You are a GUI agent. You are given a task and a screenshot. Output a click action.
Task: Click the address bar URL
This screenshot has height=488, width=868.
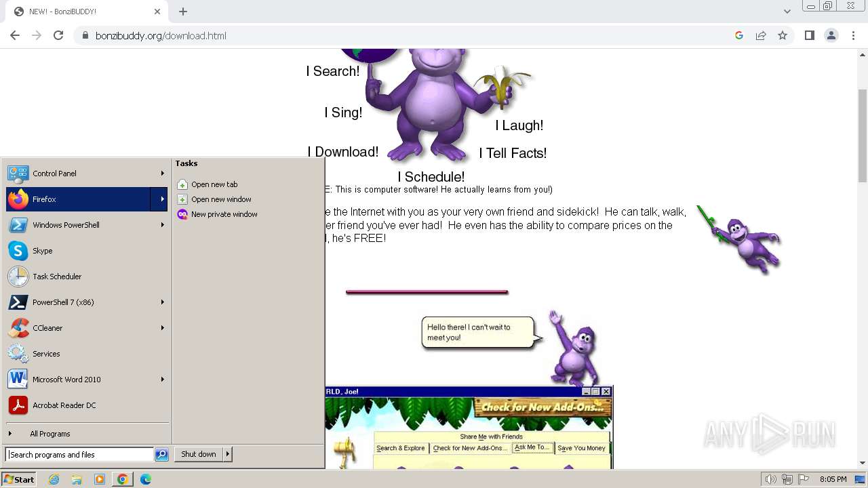click(161, 35)
